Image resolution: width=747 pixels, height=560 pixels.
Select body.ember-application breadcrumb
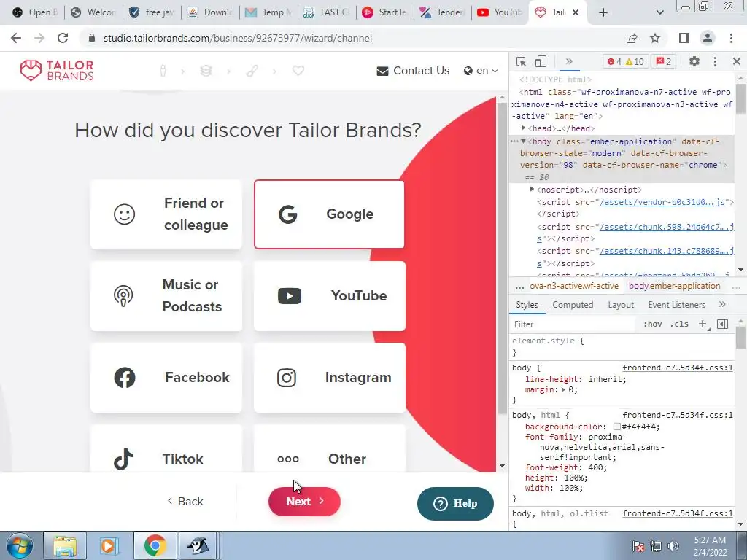pyautogui.click(x=674, y=286)
